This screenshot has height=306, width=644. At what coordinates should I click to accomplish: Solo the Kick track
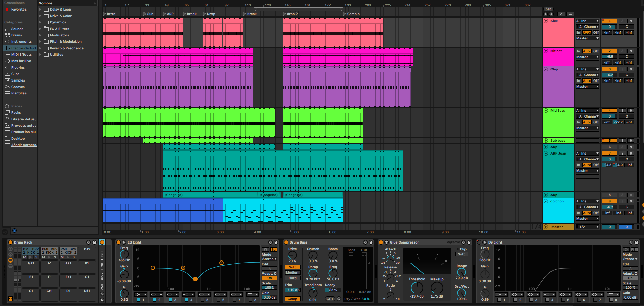622,21
